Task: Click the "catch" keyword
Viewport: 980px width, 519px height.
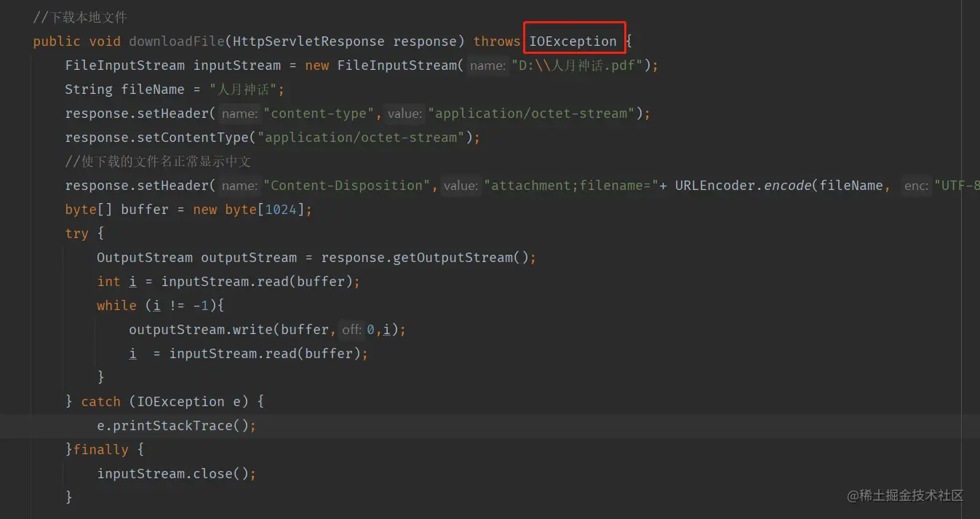Action: [101, 402]
